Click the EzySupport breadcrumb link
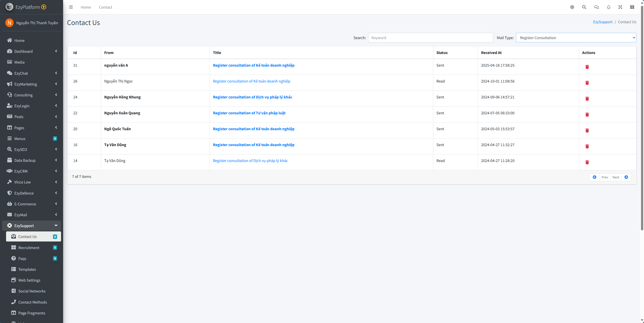Image resolution: width=644 pixels, height=323 pixels. point(603,22)
